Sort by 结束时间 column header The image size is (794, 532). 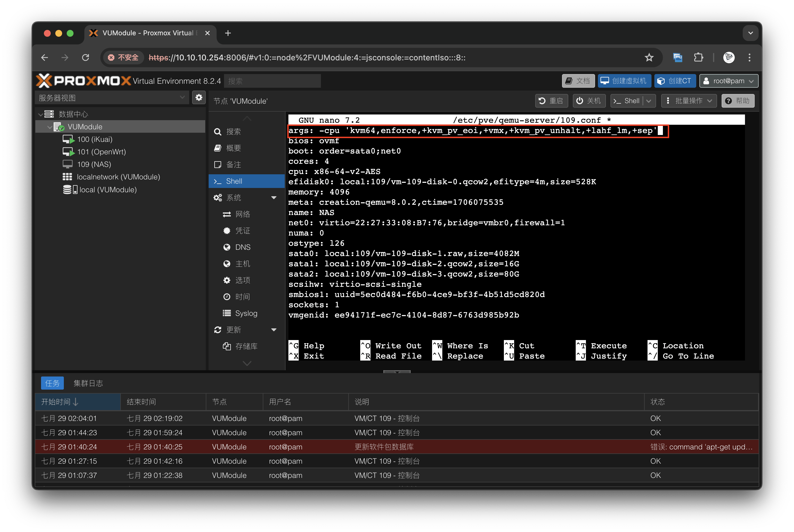(163, 402)
